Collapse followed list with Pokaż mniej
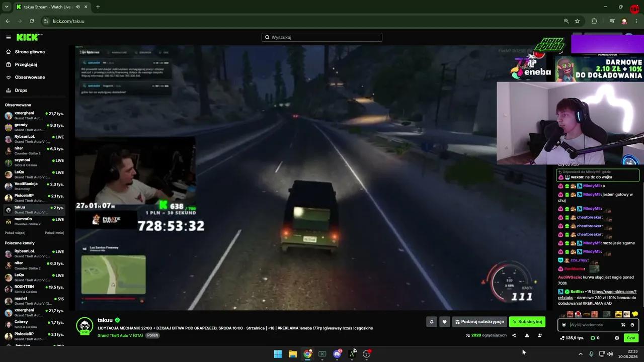 [x=54, y=233]
